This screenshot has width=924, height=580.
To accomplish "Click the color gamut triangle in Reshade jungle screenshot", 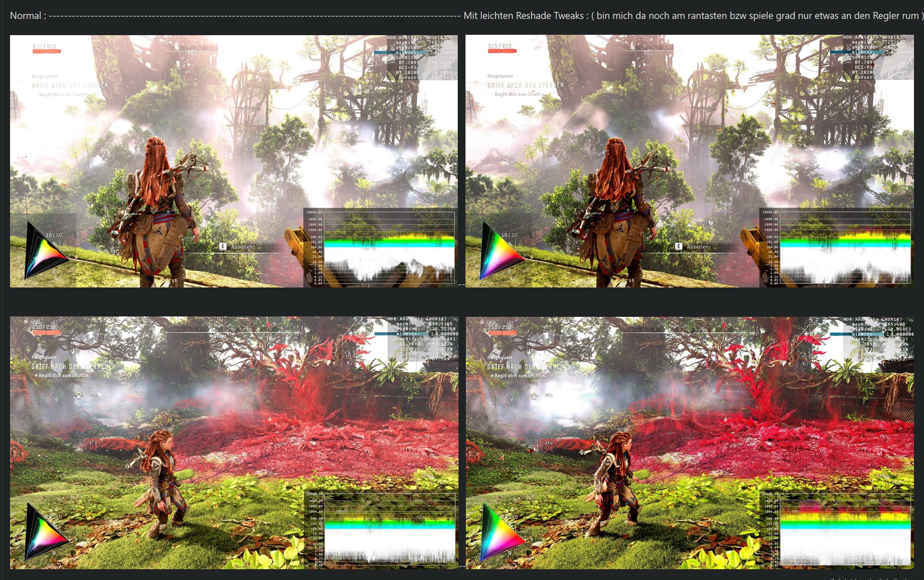I will [502, 250].
